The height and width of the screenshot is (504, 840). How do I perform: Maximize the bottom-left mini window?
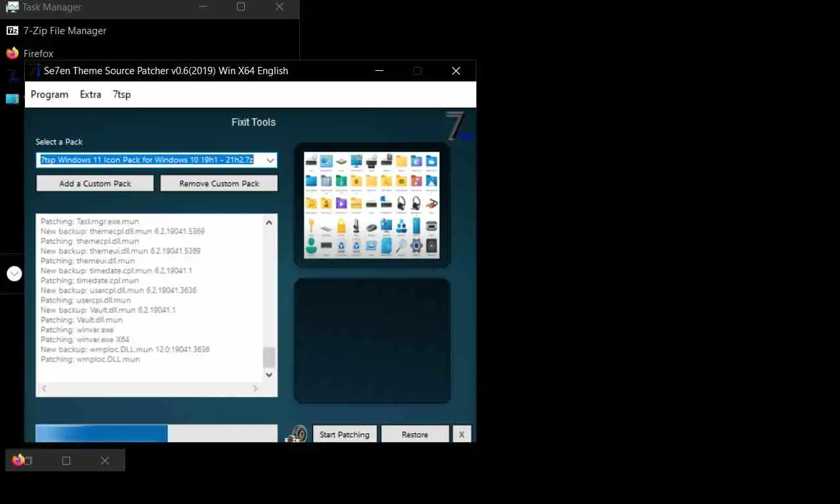point(66,461)
